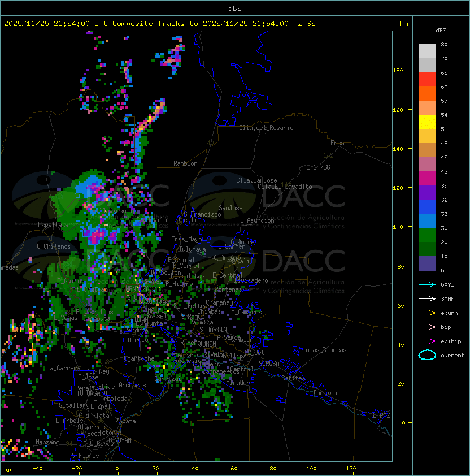This screenshot has height=476, width=470.
Task: Click the TUPUNGATO place label
Action: click(x=92, y=393)
